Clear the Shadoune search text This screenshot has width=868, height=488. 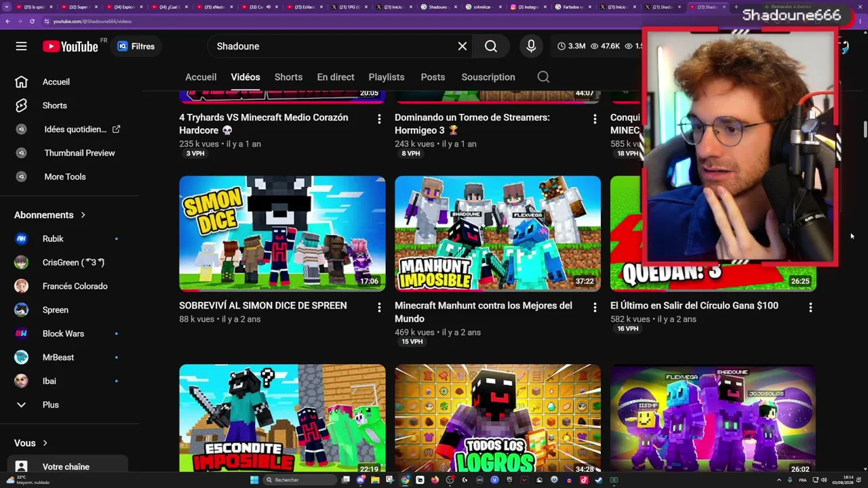tap(462, 46)
